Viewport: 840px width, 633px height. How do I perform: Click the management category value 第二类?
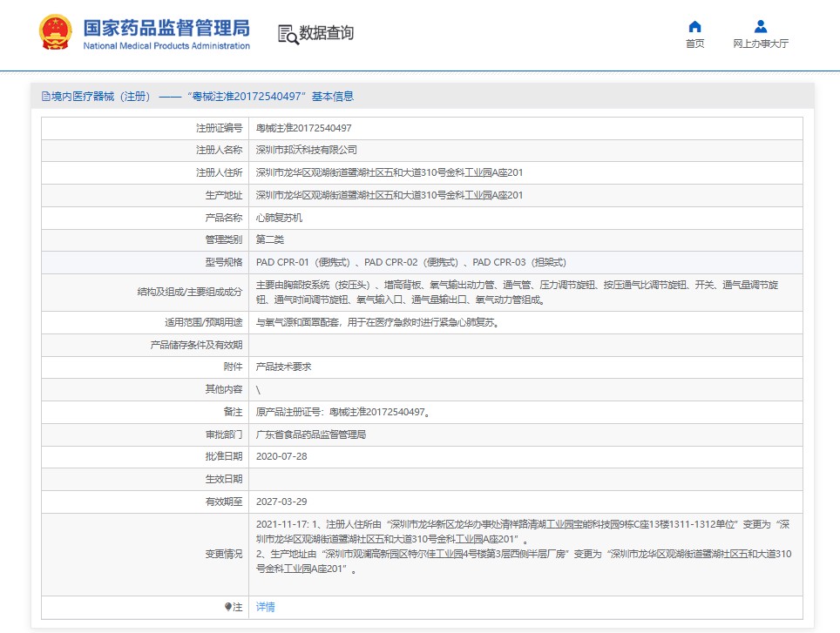click(270, 239)
